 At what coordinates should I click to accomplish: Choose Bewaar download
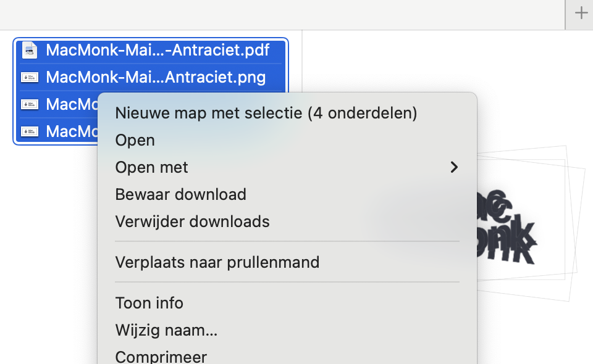click(181, 194)
